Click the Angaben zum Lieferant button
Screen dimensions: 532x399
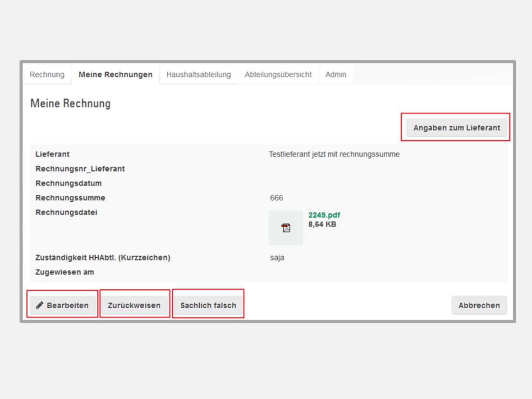click(456, 128)
